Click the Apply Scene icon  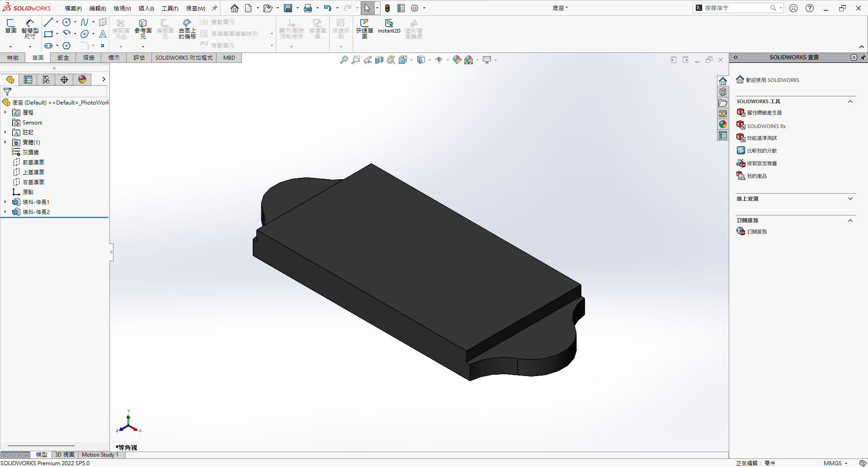tap(469, 60)
